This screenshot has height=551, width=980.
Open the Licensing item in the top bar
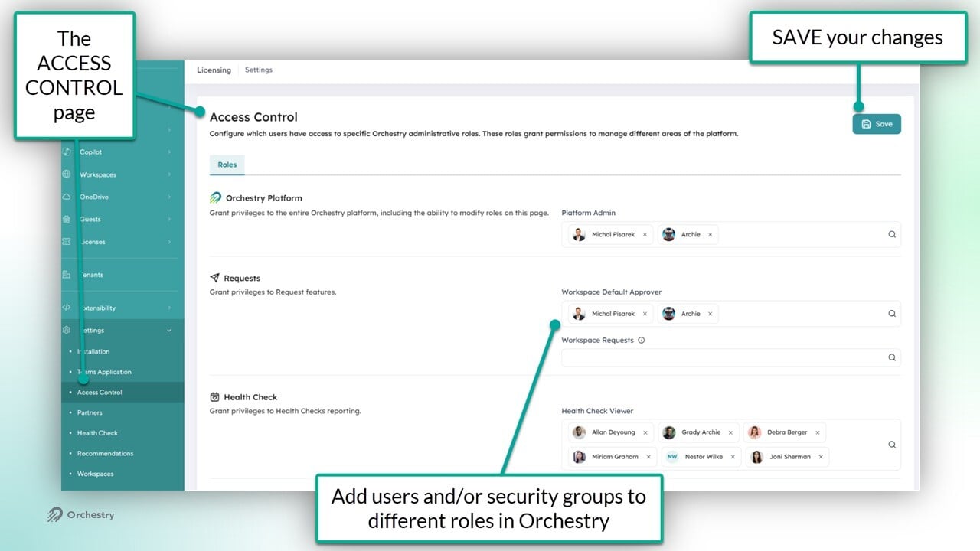pyautogui.click(x=214, y=70)
